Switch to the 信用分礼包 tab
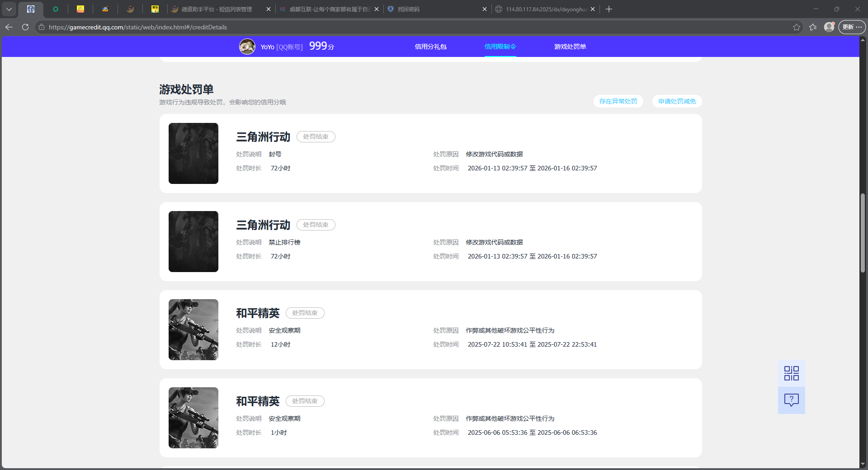The image size is (868, 470). tap(431, 46)
